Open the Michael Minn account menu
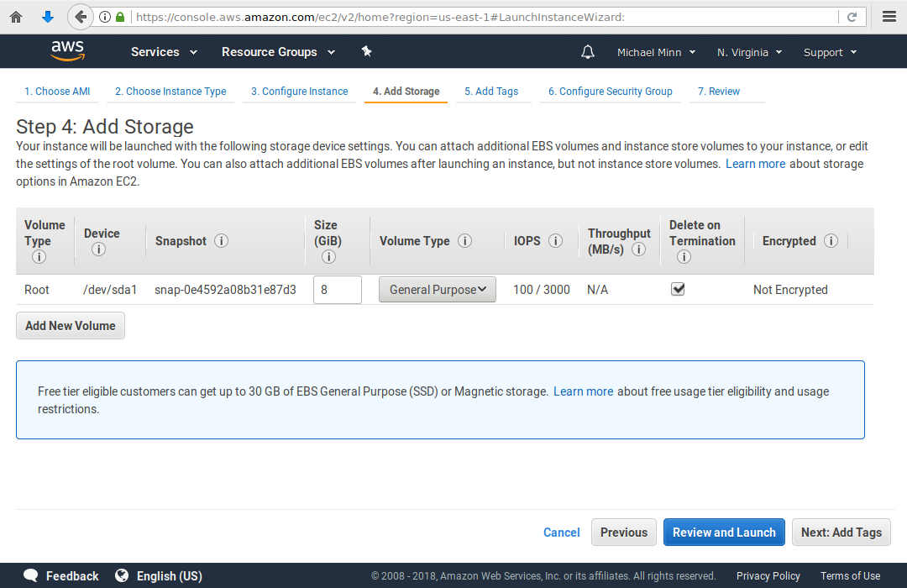The width and height of the screenshot is (907, 588). click(656, 52)
